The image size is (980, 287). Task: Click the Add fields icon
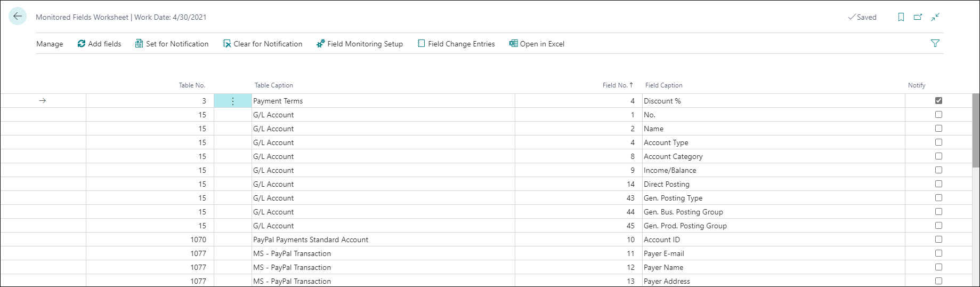pos(82,44)
